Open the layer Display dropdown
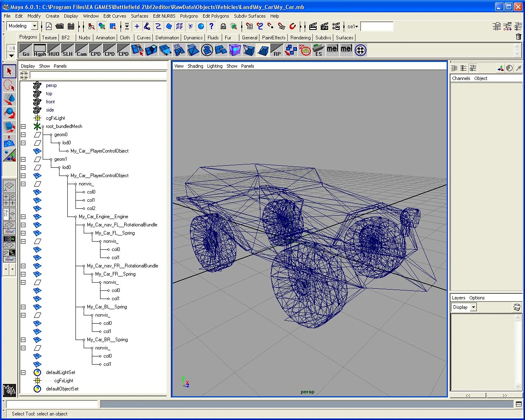The height and width of the screenshot is (420, 525). pos(473,307)
